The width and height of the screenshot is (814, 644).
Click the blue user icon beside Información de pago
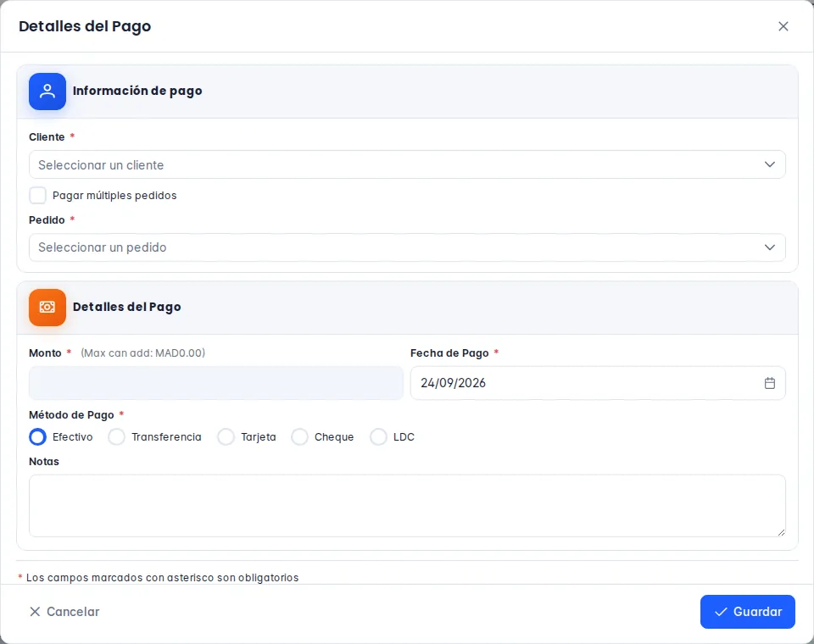point(47,92)
